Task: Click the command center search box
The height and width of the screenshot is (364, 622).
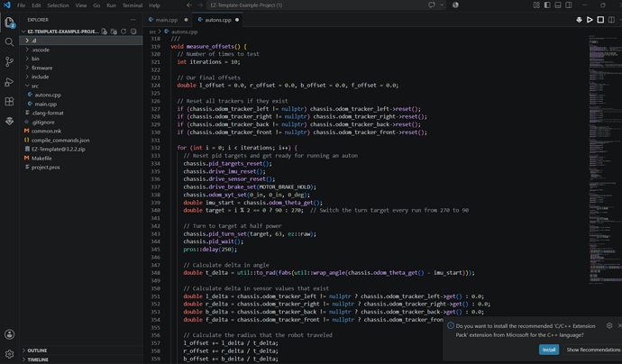Action: tap(316, 5)
